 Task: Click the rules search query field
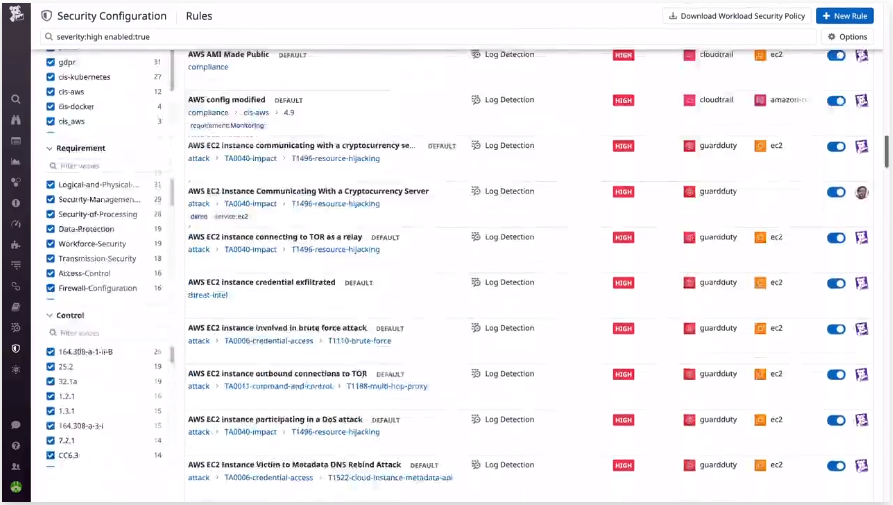click(x=428, y=36)
